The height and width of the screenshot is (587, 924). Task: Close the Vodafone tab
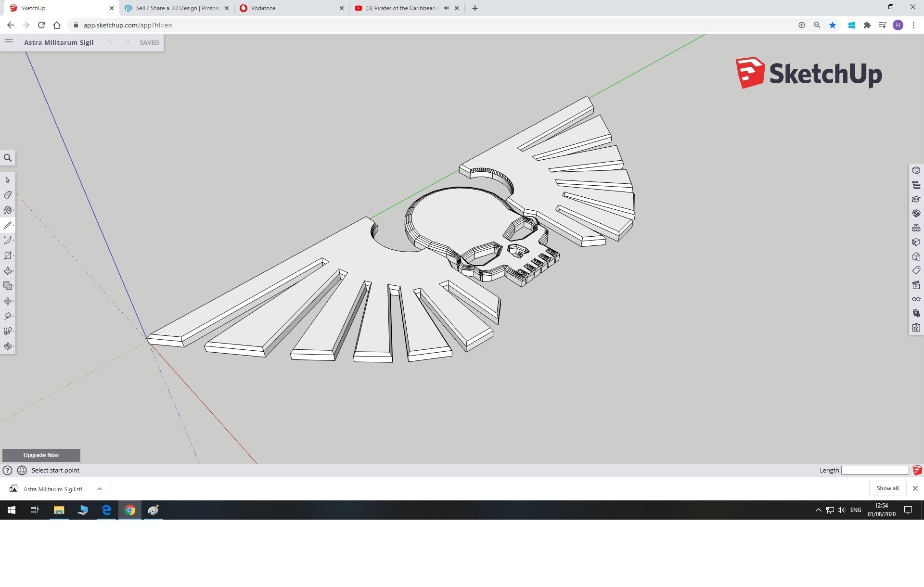pyautogui.click(x=342, y=8)
